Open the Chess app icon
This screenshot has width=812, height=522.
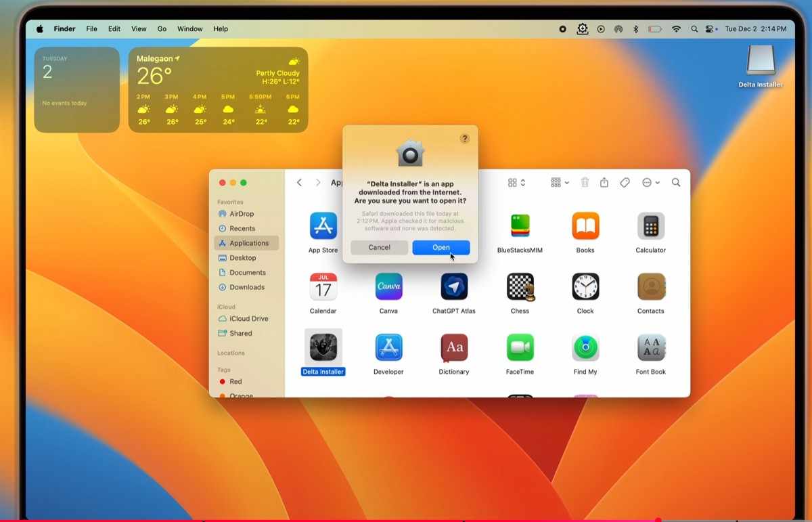(x=520, y=287)
